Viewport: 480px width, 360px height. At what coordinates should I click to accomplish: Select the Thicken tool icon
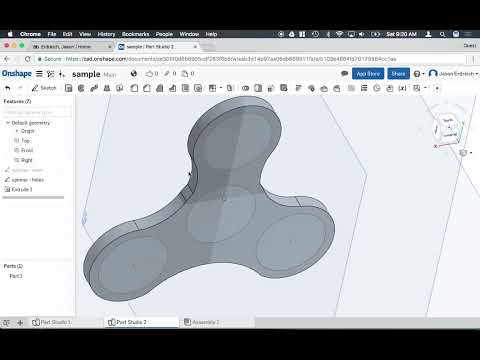120,88
